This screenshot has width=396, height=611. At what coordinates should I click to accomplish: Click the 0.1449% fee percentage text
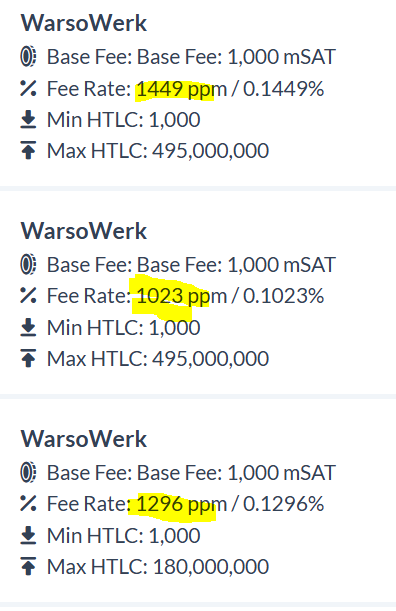click(283, 89)
